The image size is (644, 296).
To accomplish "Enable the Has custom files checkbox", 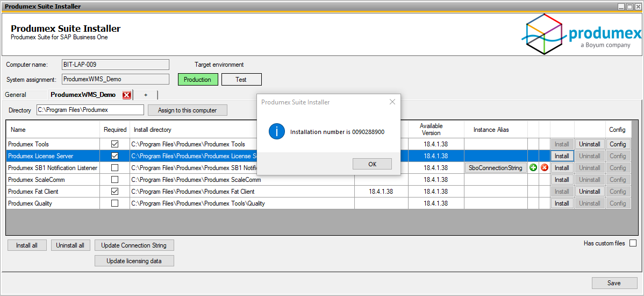I will [x=633, y=243].
